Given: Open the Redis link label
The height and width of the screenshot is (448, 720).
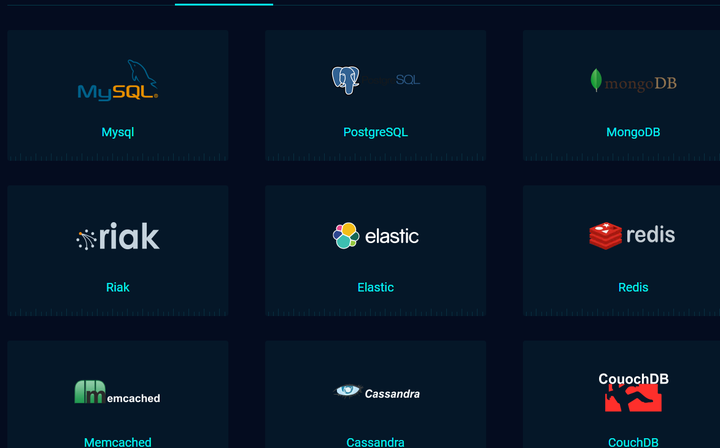Looking at the screenshot, I should pyautogui.click(x=633, y=287).
